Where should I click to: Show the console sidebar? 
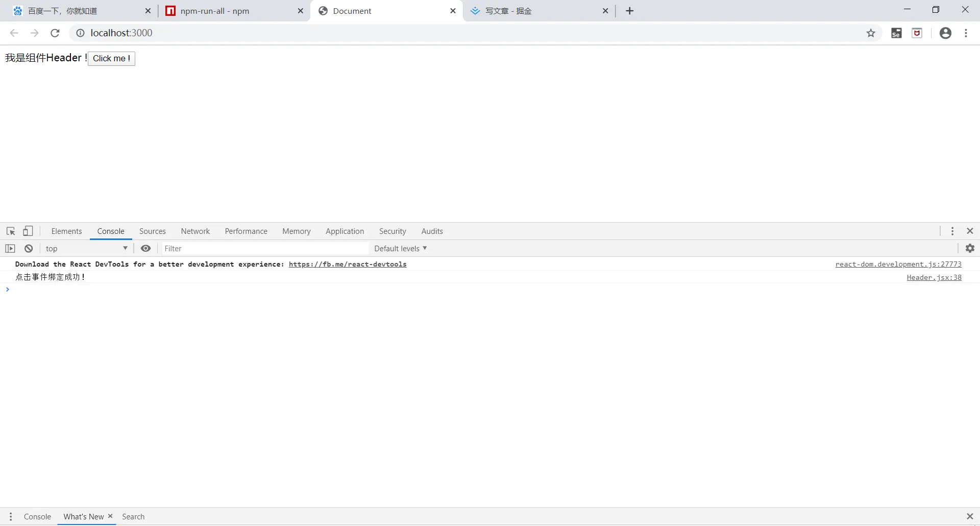point(10,249)
